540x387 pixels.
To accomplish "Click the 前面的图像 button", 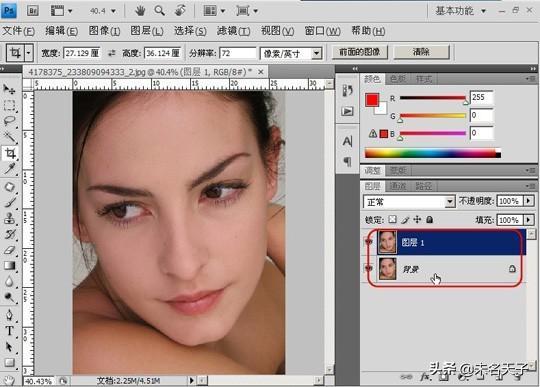I will [x=360, y=52].
